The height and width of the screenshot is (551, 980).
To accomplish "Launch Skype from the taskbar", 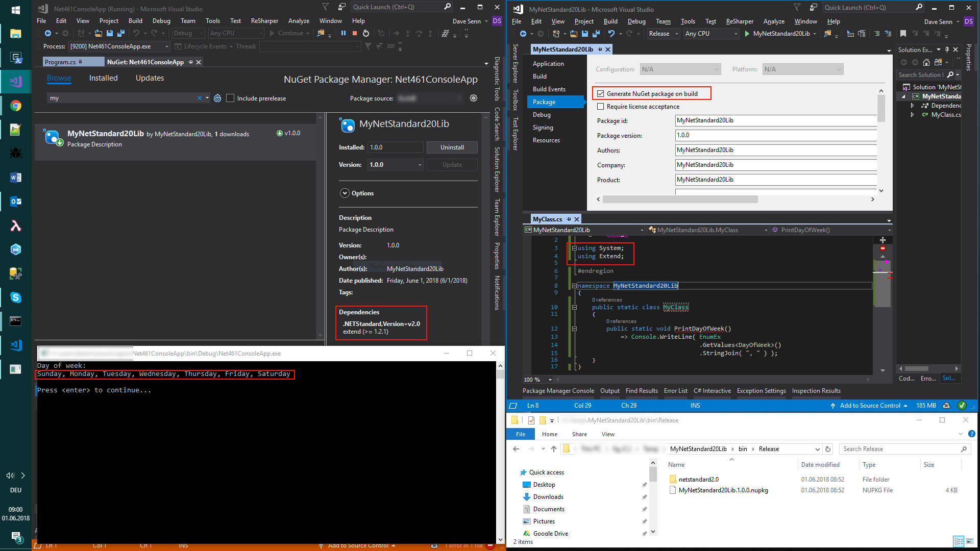I will tap(15, 297).
